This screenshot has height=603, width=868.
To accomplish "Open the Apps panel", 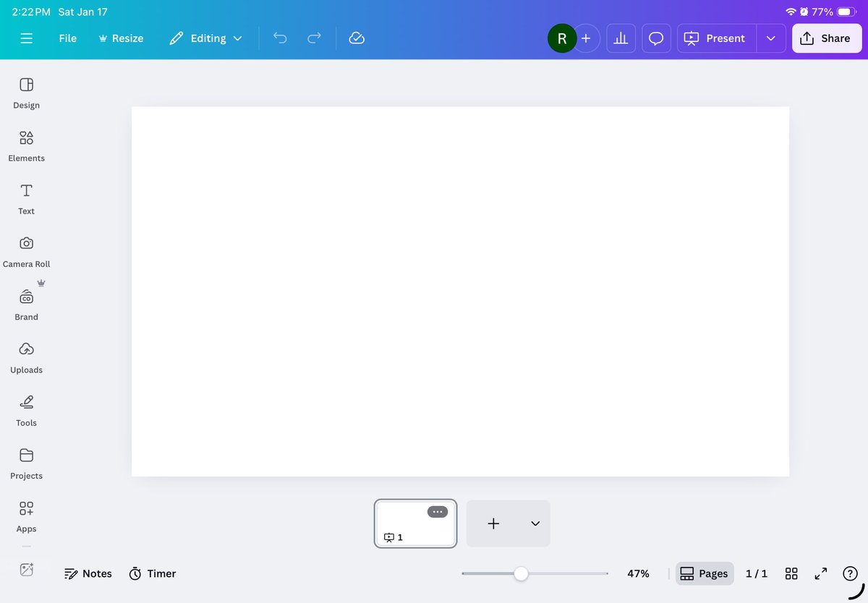I will pos(27,516).
